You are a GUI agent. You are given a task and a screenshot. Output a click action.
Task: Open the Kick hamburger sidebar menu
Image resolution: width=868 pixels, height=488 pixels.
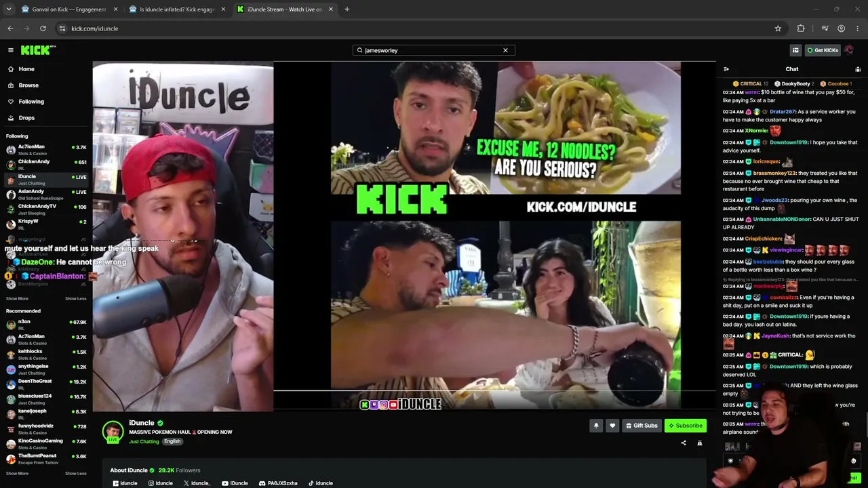tap(11, 50)
